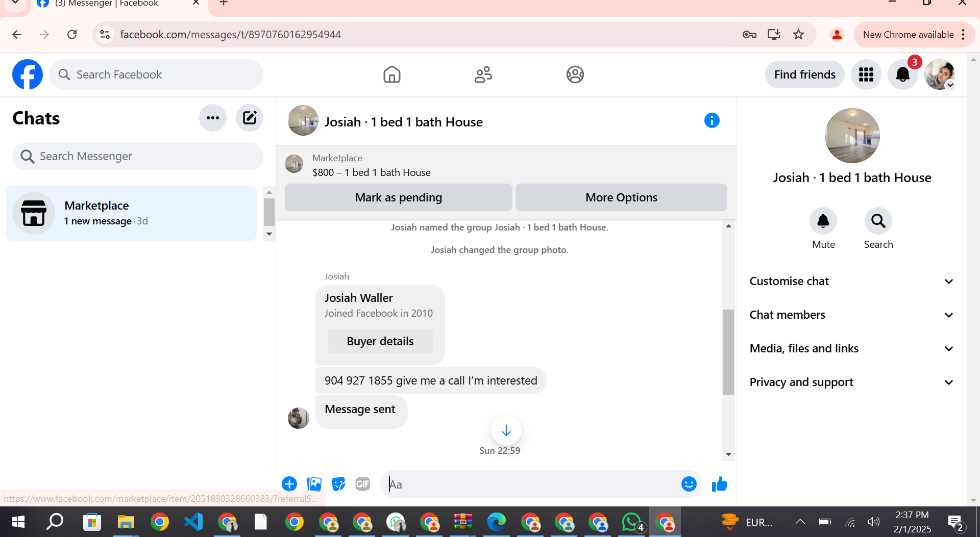Click the Facebook logo
This screenshot has height=537, width=980.
point(28,74)
